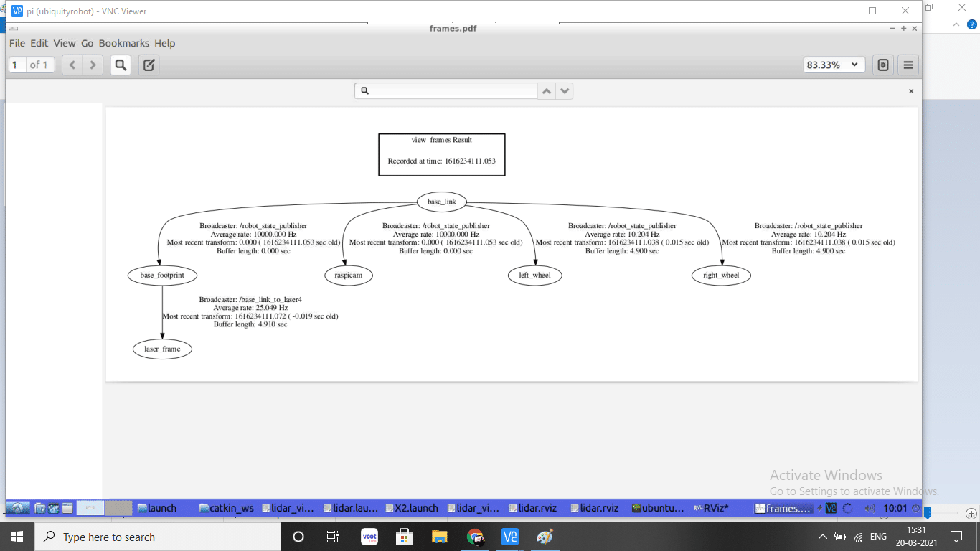Open File Explorer on the Windows taskbar

click(440, 537)
